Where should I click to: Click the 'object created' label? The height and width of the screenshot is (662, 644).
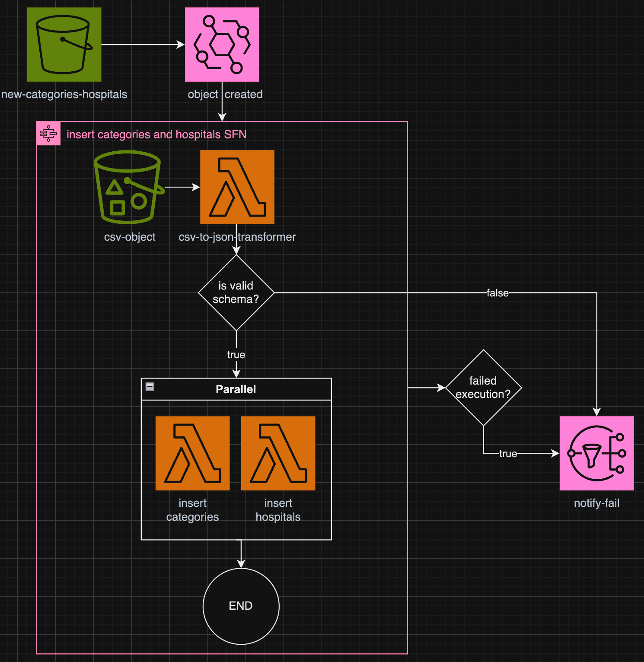(225, 94)
